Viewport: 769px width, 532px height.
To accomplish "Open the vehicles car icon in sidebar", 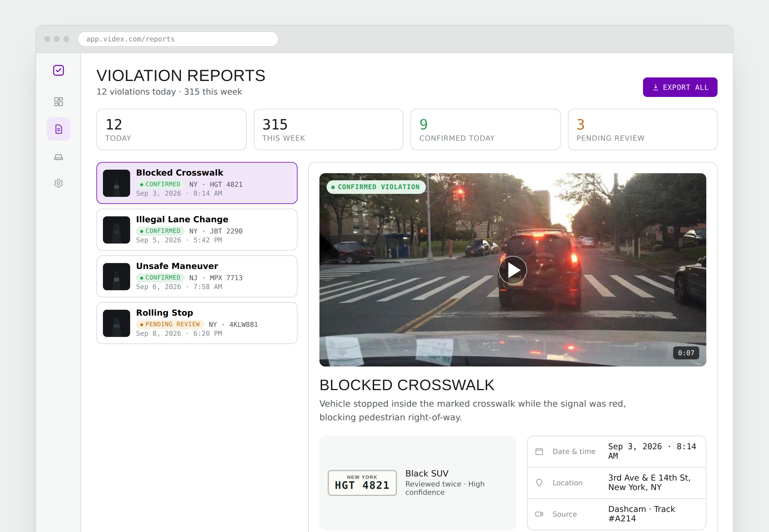I will [58, 157].
